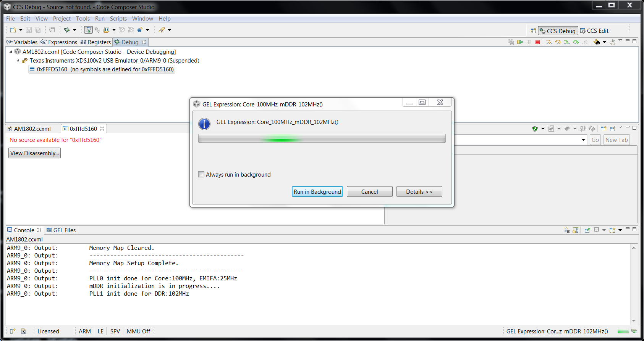Image resolution: width=644 pixels, height=341 pixels.
Task: Click the console vertical scrollbar down arrow
Action: click(634, 321)
